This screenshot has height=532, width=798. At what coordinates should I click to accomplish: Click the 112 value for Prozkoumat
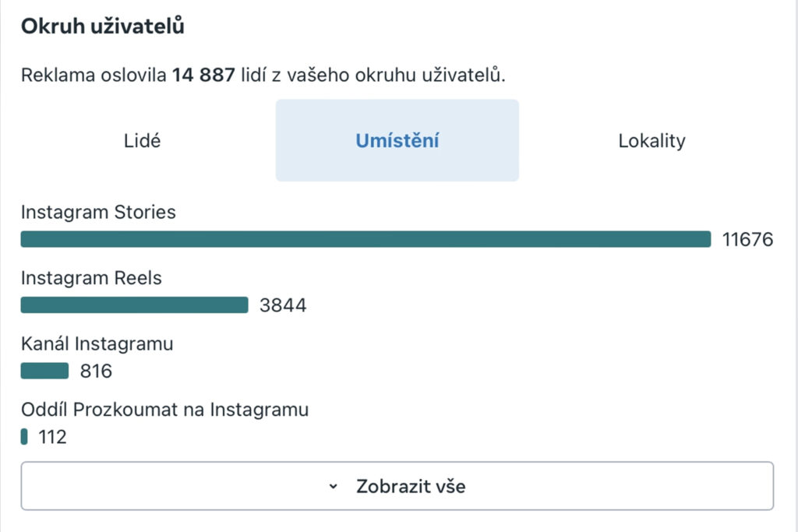pos(52,438)
